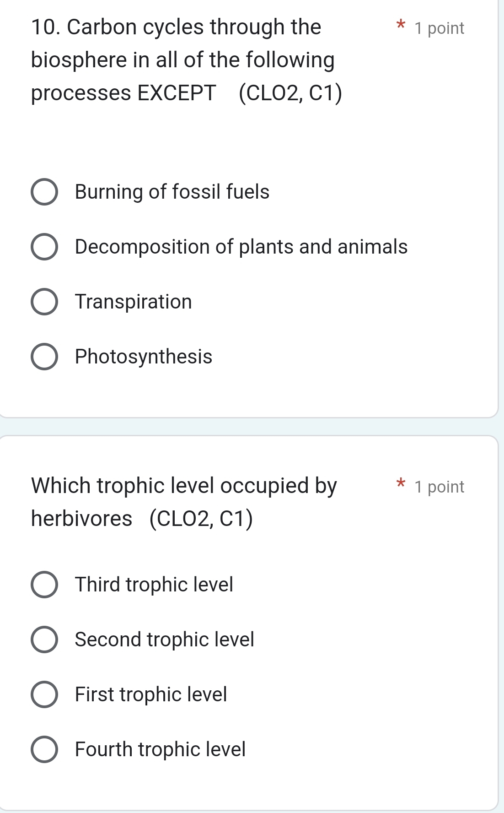Viewport: 504px width, 813px height.
Task: Click the 'Burning of fossil fuels' label text
Action: coord(172,192)
